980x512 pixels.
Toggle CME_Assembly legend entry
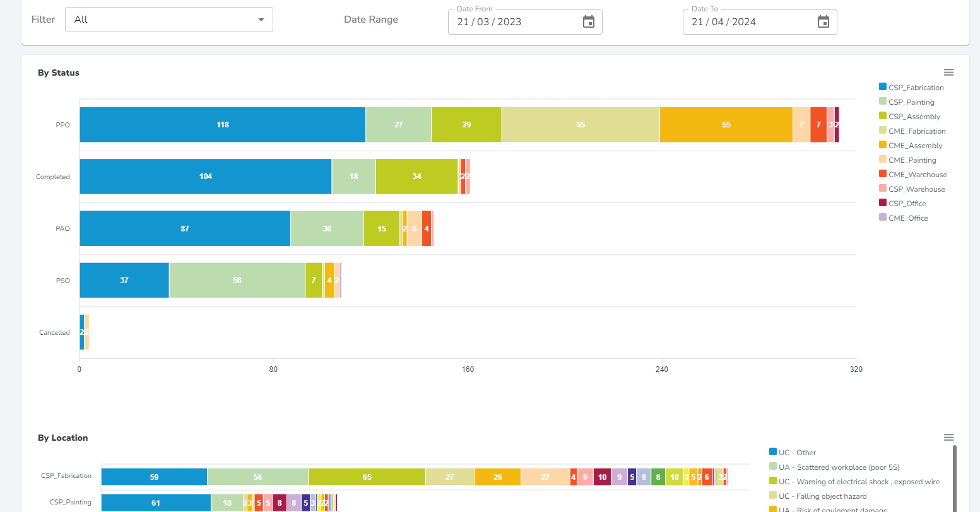click(x=911, y=146)
